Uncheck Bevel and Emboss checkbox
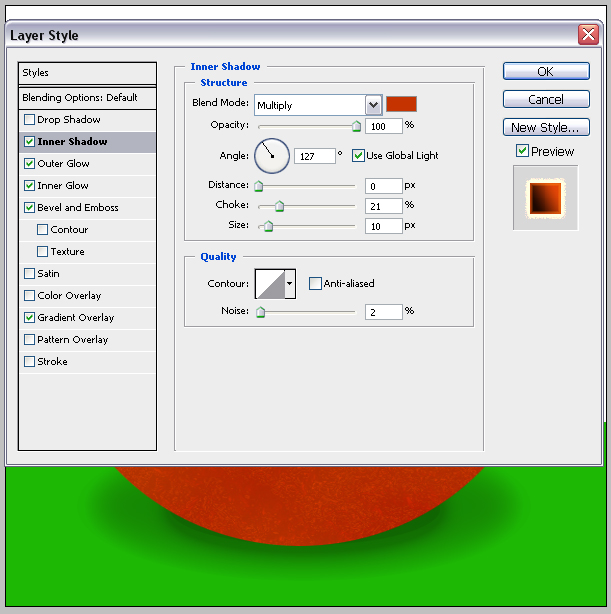Viewport: 611px width, 614px height. [29, 207]
